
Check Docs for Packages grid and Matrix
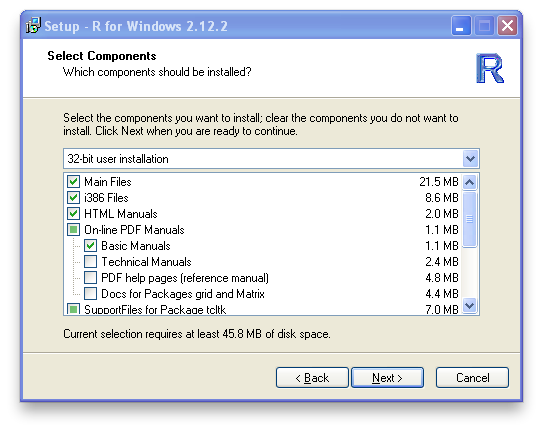[90, 293]
